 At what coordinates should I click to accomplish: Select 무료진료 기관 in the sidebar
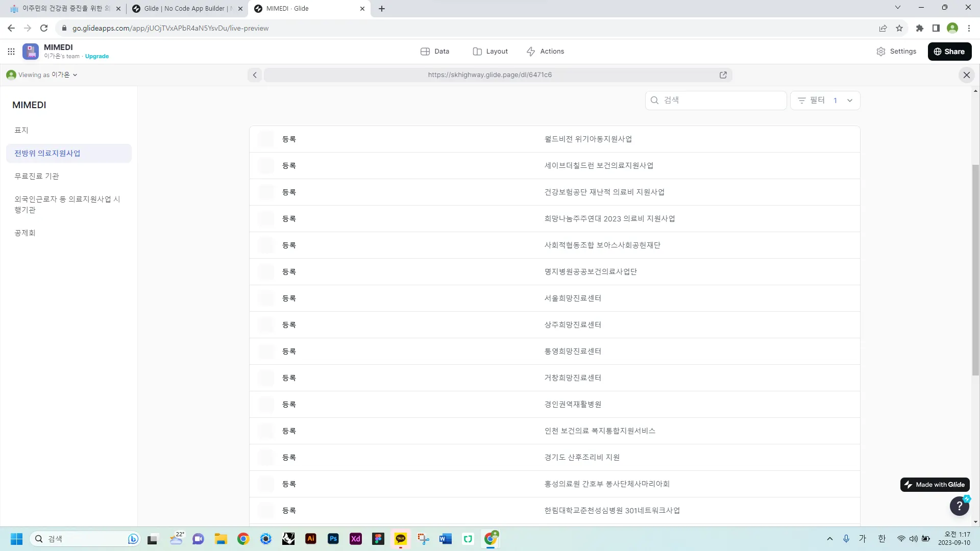pyautogui.click(x=37, y=176)
